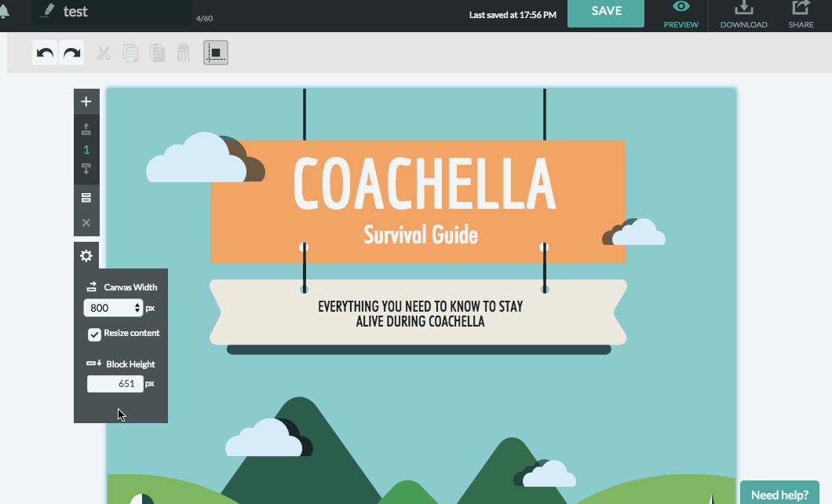832x504 pixels.
Task: Click the Delete trash icon
Action: tap(183, 53)
